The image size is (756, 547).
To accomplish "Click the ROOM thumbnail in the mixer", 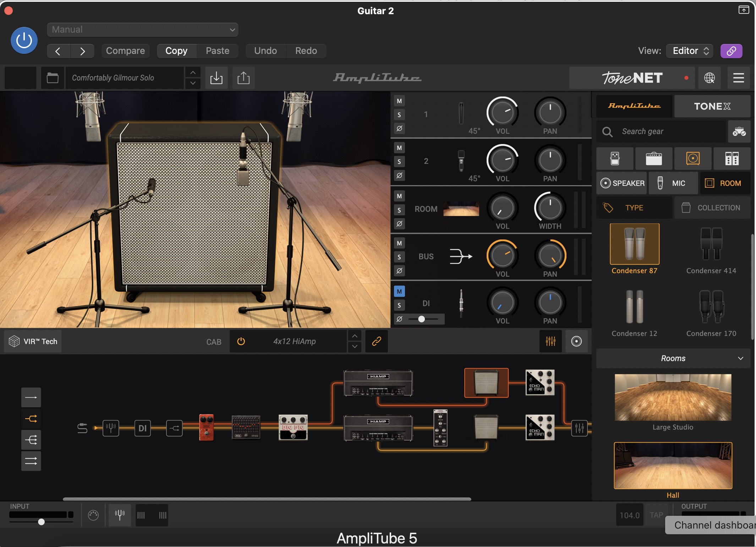I will (x=461, y=209).
